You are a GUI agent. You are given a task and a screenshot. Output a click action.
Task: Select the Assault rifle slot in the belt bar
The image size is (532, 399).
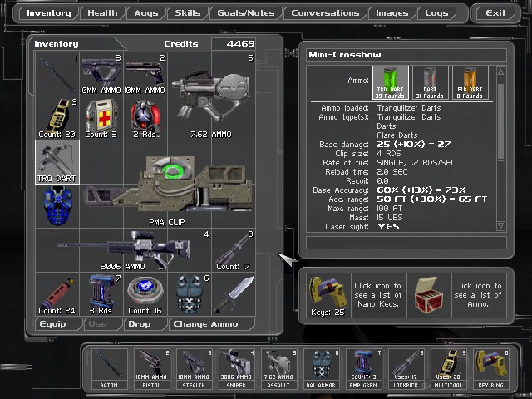coord(278,367)
